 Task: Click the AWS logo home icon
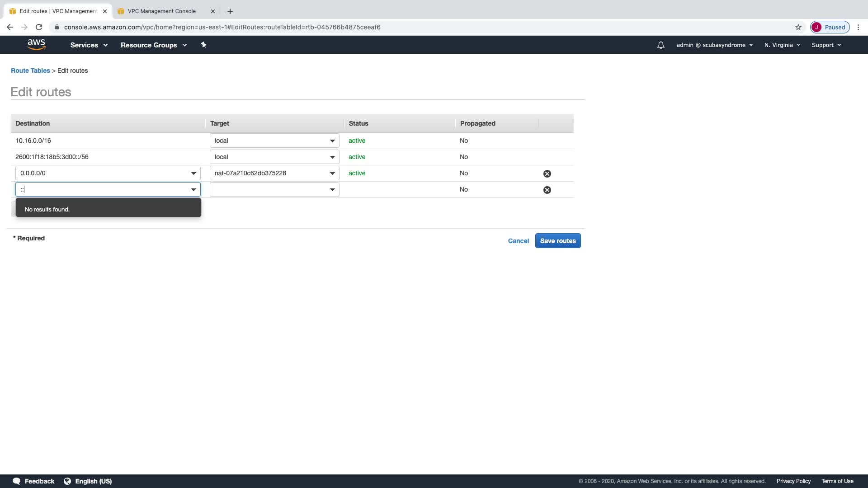[36, 44]
